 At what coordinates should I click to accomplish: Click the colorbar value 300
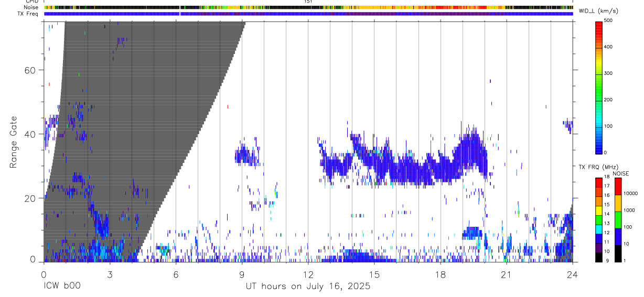click(608, 73)
